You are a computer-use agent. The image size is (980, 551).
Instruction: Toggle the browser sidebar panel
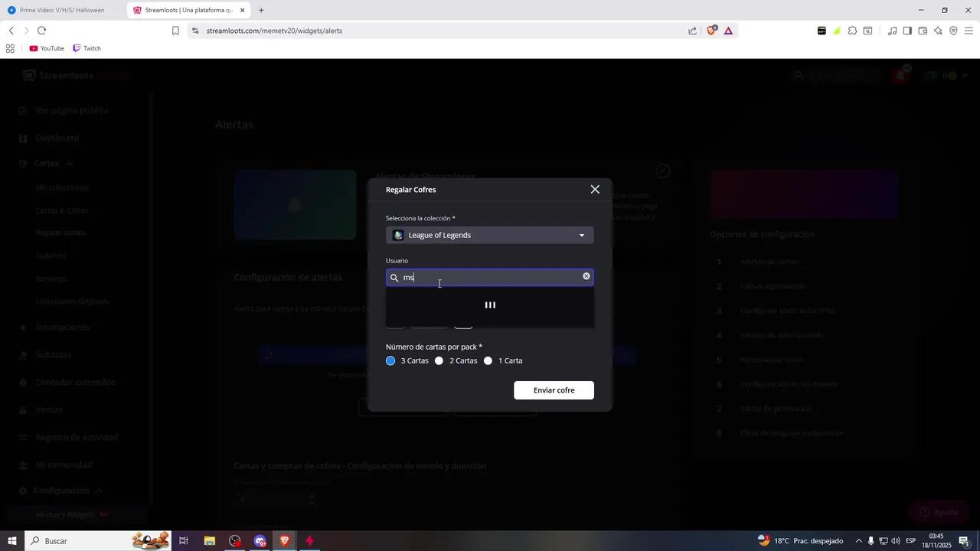tap(907, 31)
